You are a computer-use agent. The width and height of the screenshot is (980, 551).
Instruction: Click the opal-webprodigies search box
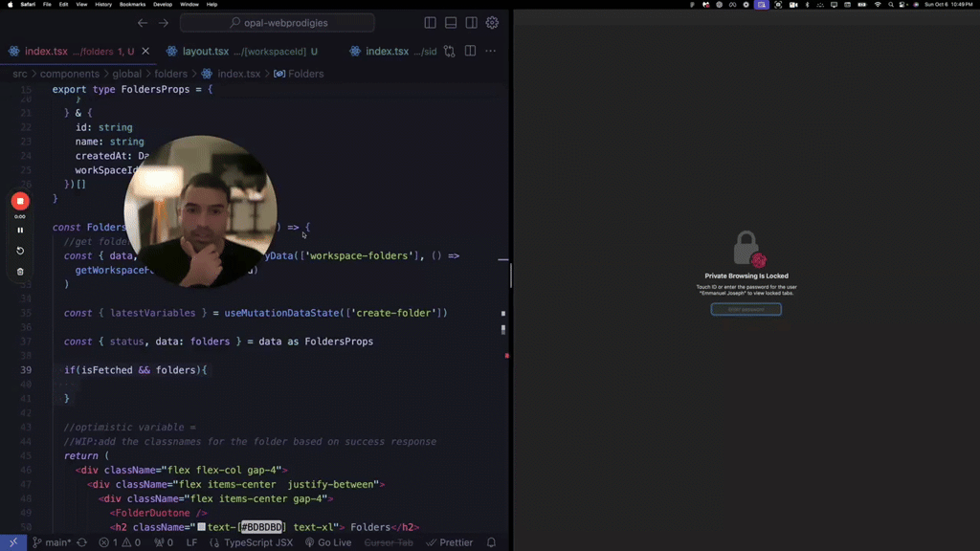tap(277, 23)
